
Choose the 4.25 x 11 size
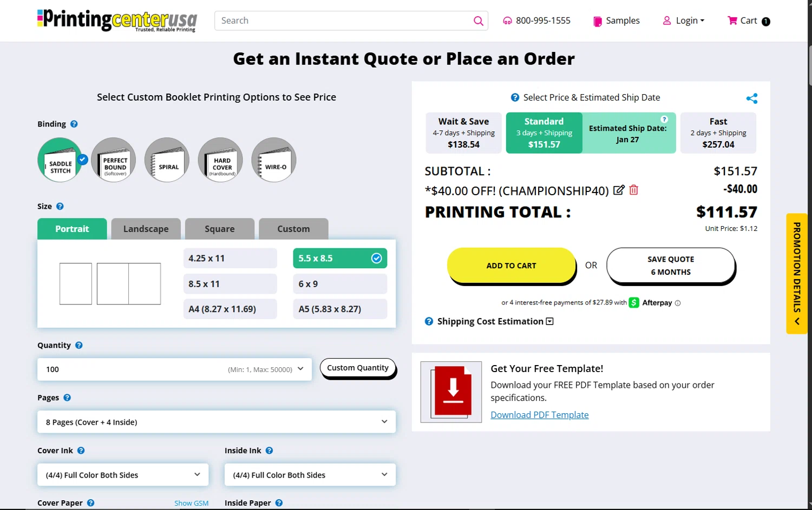230,258
